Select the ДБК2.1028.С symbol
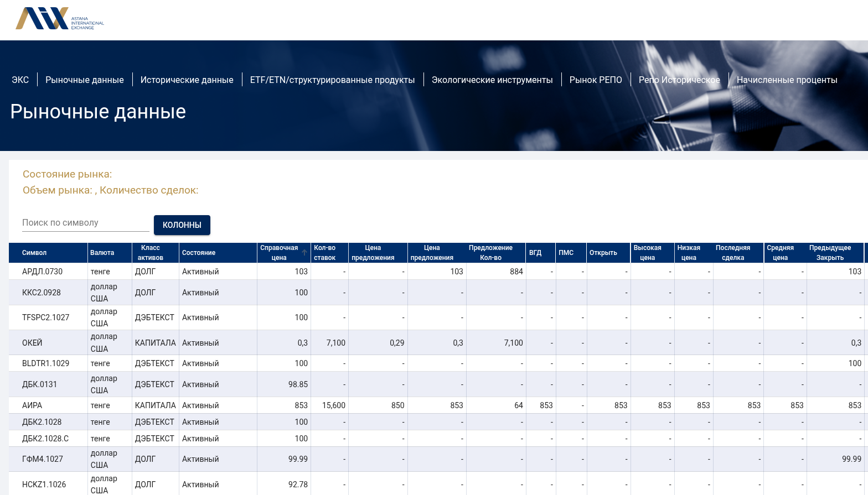Viewport: 868px width, 495px height. tap(45, 439)
